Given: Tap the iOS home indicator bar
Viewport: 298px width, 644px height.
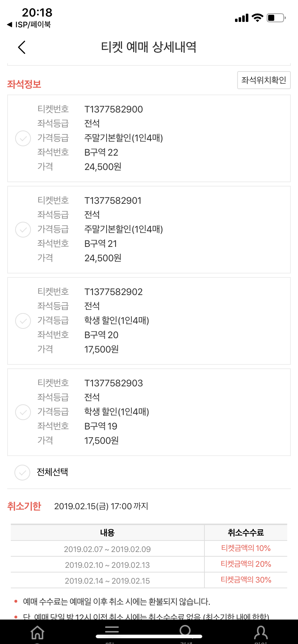Looking at the screenshot, I should pyautogui.click(x=149, y=636).
